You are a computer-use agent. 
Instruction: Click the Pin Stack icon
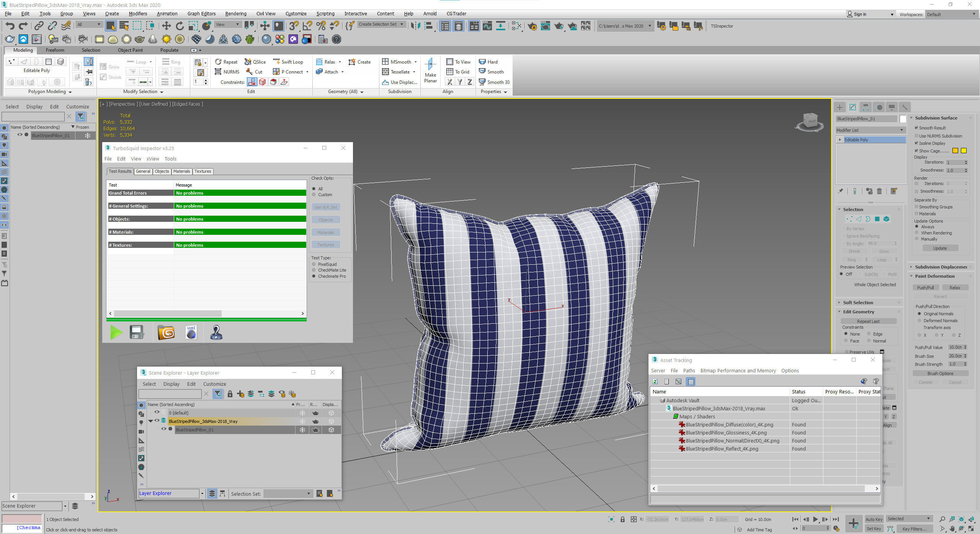coord(840,191)
